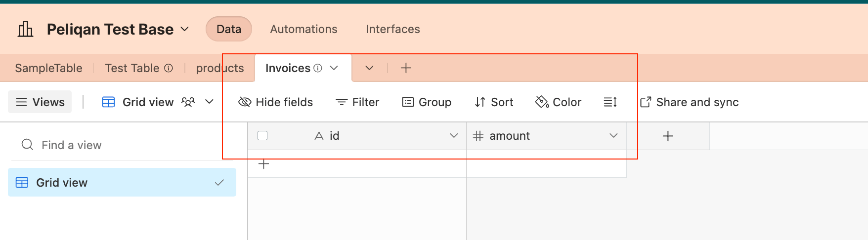Click the id column header
The width and height of the screenshot is (868, 240).
tap(357, 136)
